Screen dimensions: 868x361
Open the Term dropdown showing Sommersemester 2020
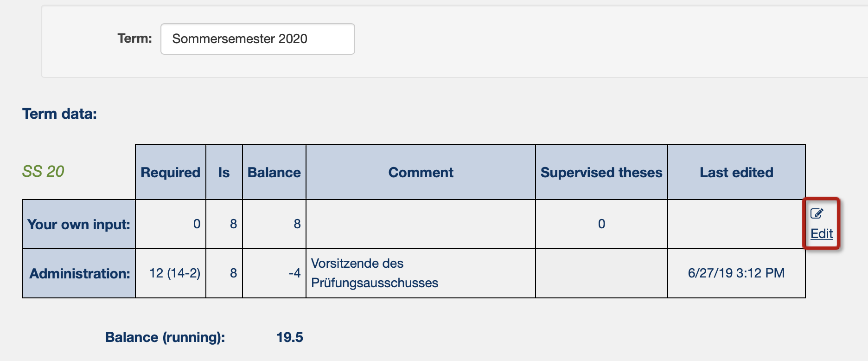(258, 39)
